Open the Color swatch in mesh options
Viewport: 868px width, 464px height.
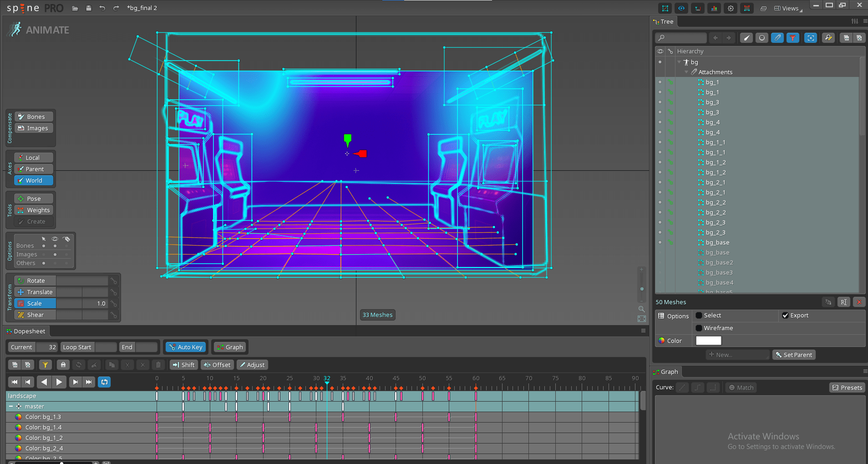click(708, 340)
